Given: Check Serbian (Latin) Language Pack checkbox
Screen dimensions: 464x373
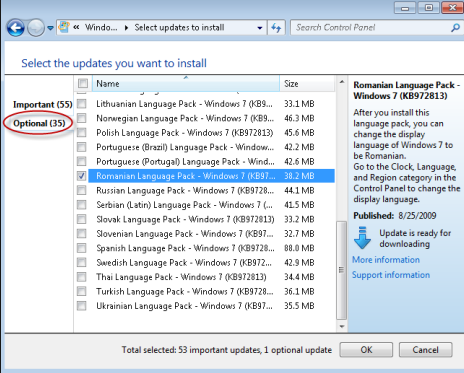Looking at the screenshot, I should coord(81,205).
